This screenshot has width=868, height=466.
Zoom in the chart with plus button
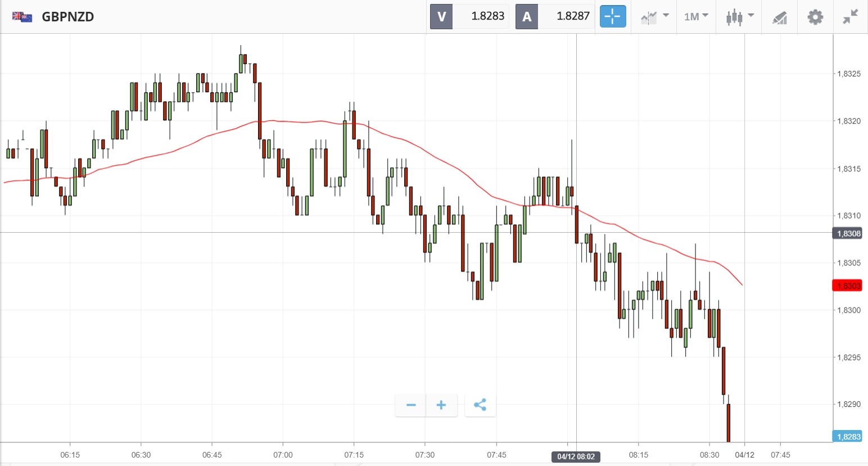pos(441,405)
